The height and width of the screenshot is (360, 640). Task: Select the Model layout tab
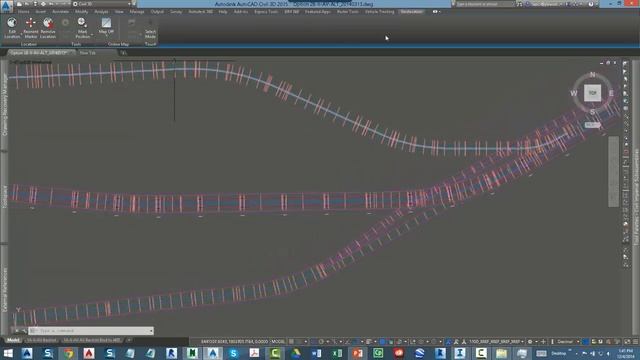click(13, 340)
